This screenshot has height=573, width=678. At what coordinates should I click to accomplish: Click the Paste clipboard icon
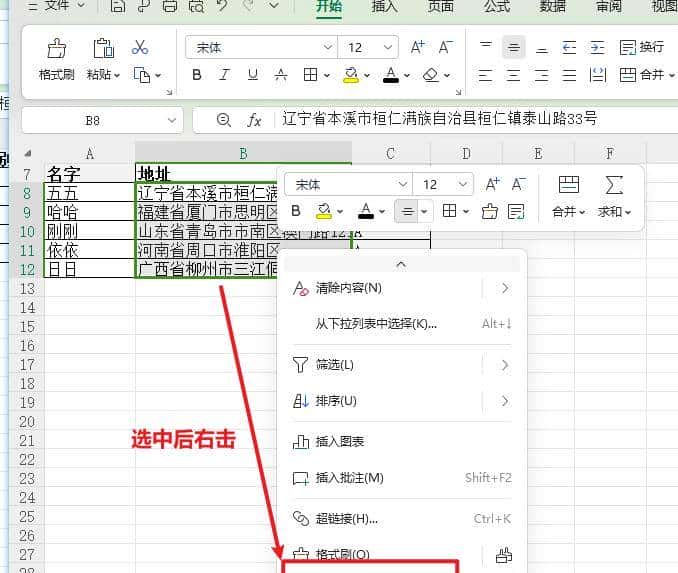pyautogui.click(x=103, y=48)
